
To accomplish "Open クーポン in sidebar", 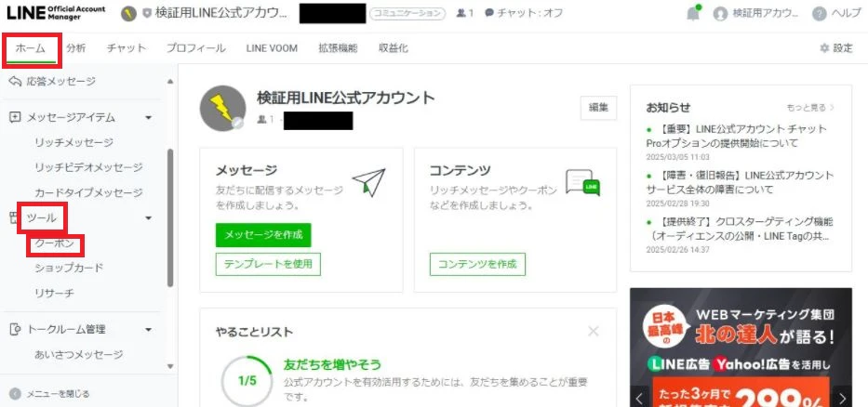I will pos(54,243).
